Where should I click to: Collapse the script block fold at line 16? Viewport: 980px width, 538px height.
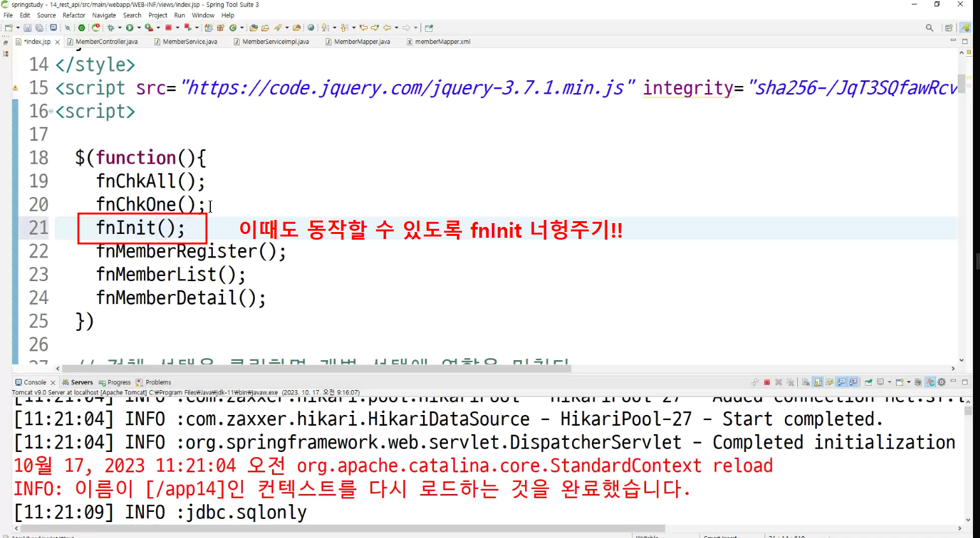coord(52,112)
